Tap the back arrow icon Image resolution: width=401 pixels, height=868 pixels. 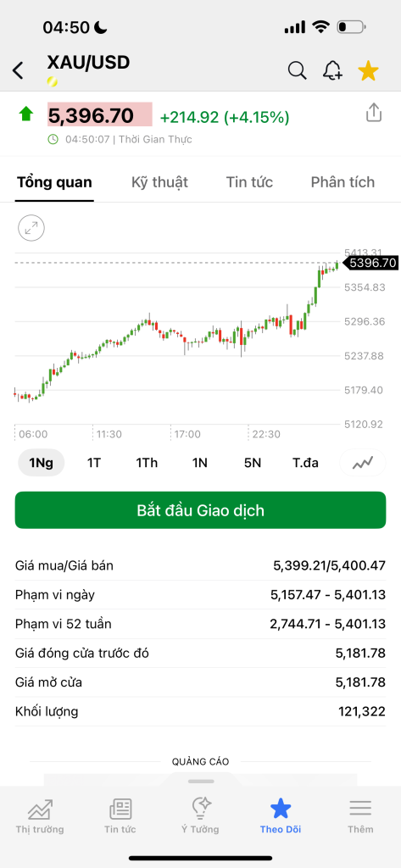point(19,71)
